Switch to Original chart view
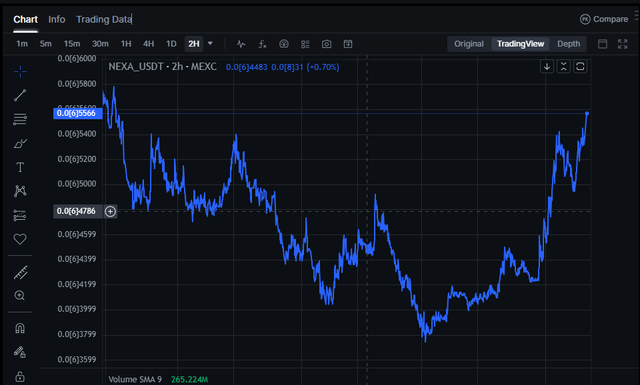 469,44
